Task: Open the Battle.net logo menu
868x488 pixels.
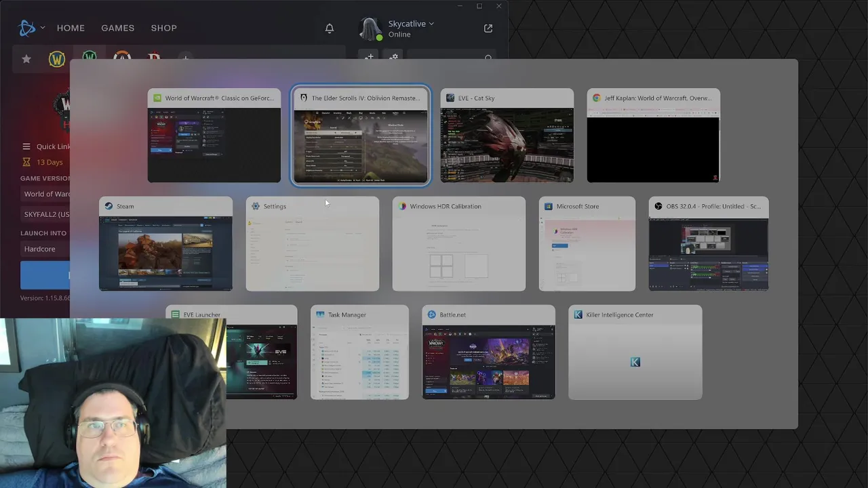Action: click(x=26, y=28)
